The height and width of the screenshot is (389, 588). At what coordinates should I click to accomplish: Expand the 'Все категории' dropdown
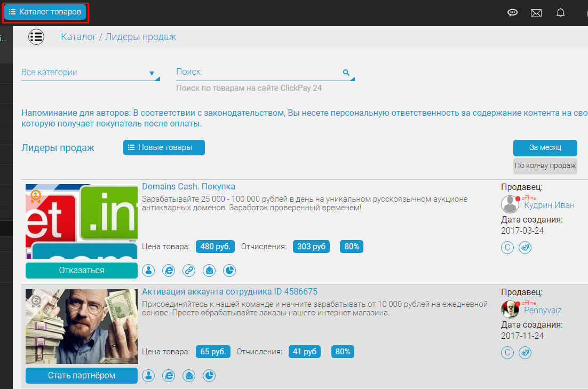coord(91,73)
